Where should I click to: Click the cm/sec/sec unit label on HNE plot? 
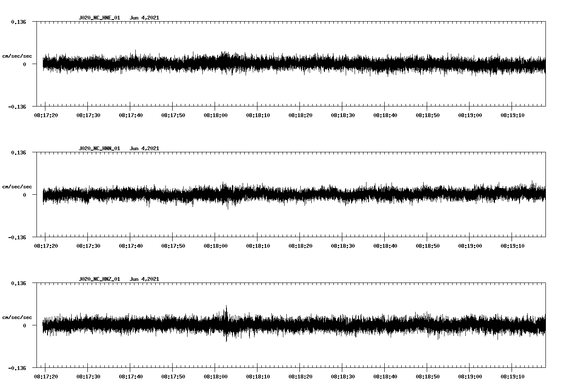point(17,56)
